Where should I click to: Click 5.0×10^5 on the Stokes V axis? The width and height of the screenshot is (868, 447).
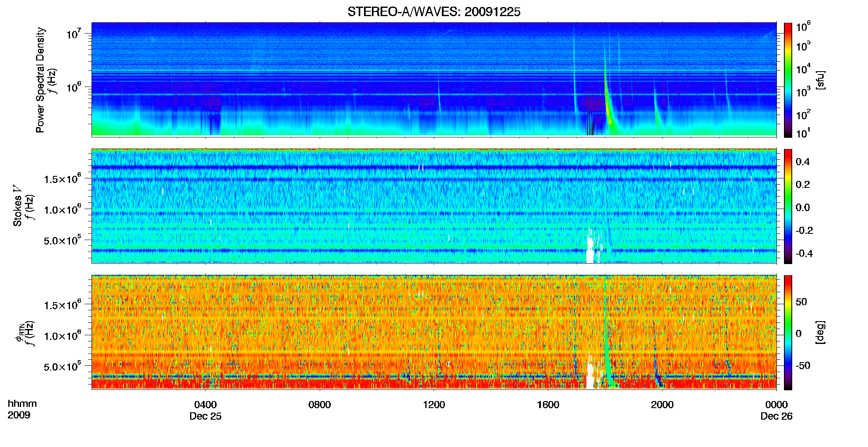tap(63, 240)
